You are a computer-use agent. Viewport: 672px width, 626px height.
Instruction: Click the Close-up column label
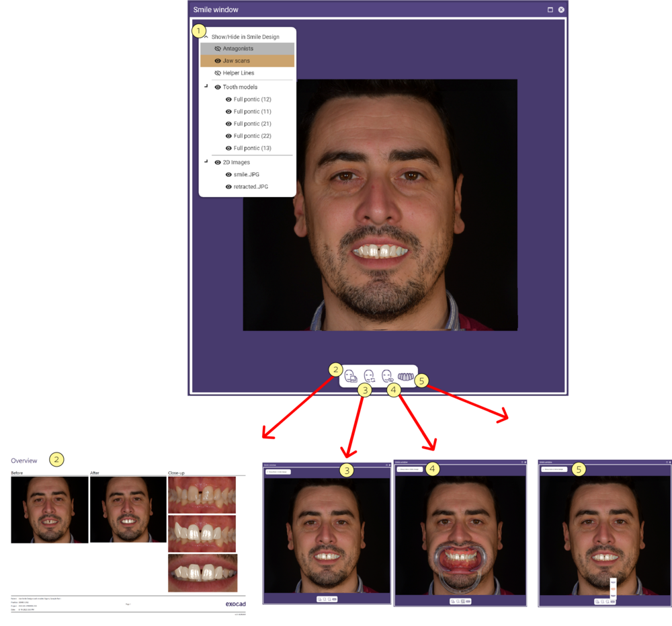[176, 473]
